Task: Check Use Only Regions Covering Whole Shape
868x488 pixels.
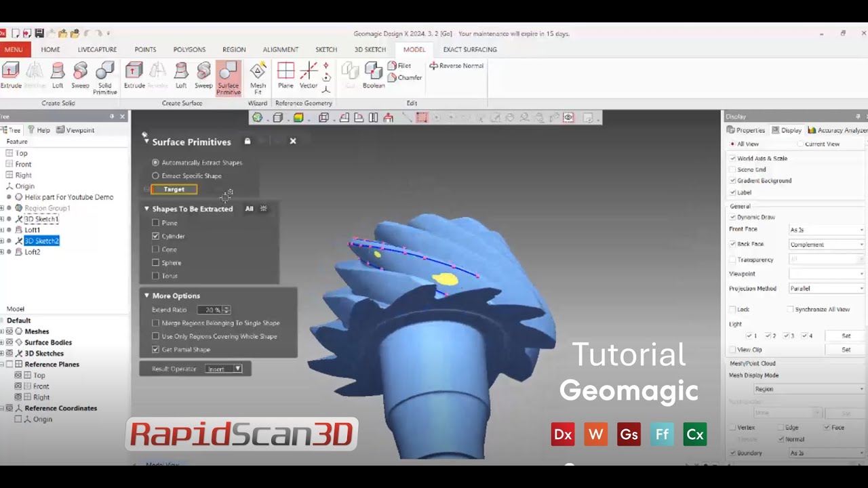Action: pos(156,336)
